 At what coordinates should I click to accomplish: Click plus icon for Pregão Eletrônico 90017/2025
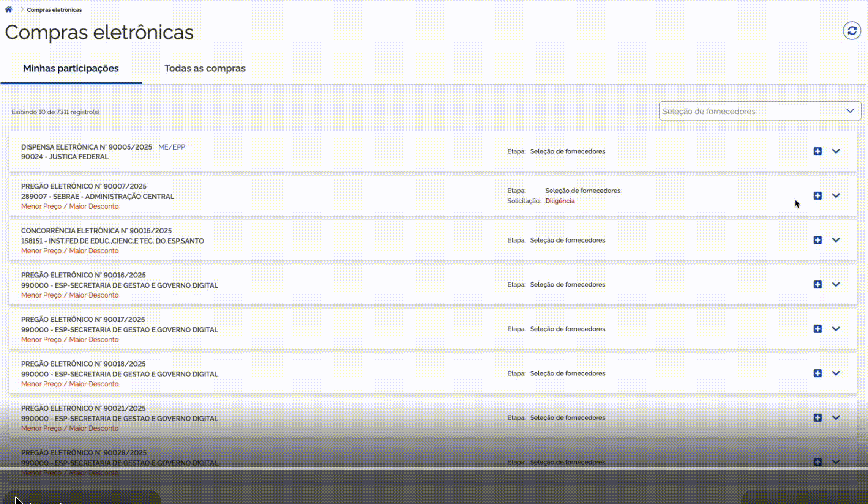pyautogui.click(x=817, y=329)
